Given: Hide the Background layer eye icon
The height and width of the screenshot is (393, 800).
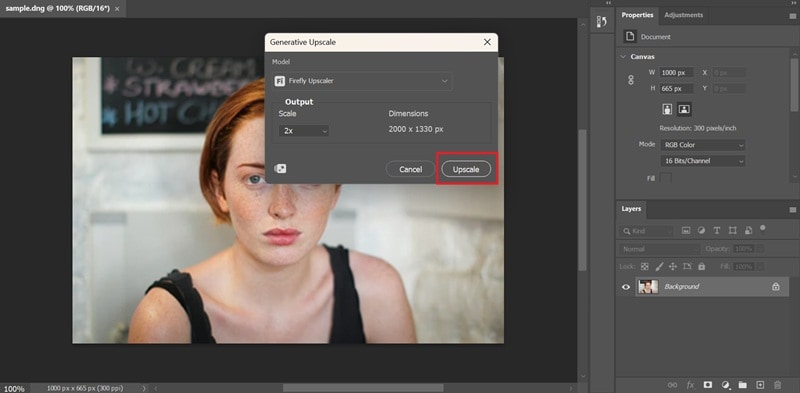Looking at the screenshot, I should [x=626, y=287].
